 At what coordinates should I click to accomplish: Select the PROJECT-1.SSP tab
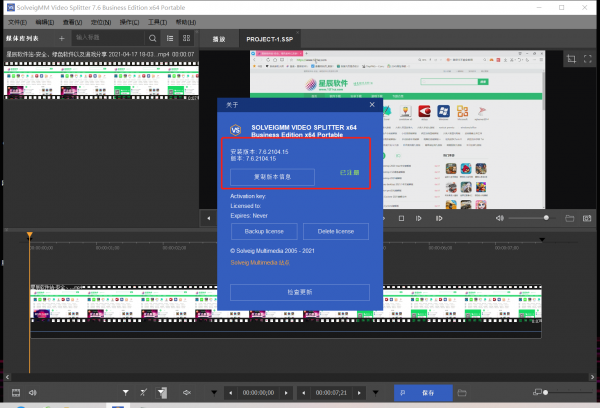point(269,39)
